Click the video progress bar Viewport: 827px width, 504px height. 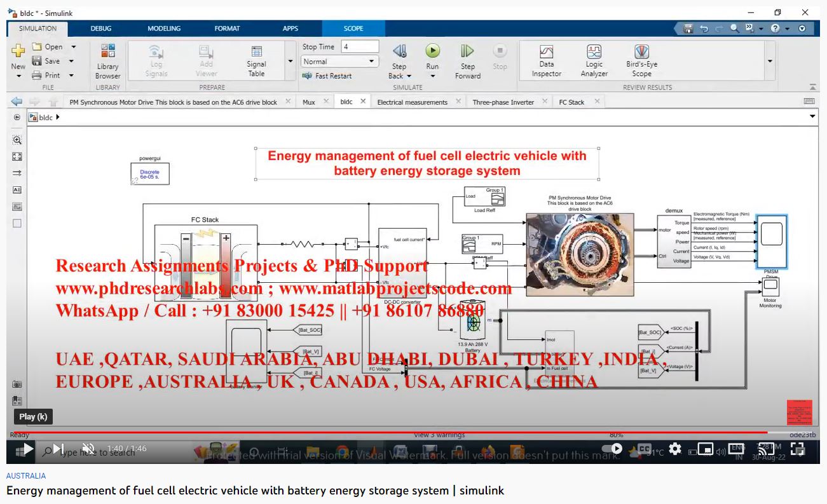click(413, 433)
